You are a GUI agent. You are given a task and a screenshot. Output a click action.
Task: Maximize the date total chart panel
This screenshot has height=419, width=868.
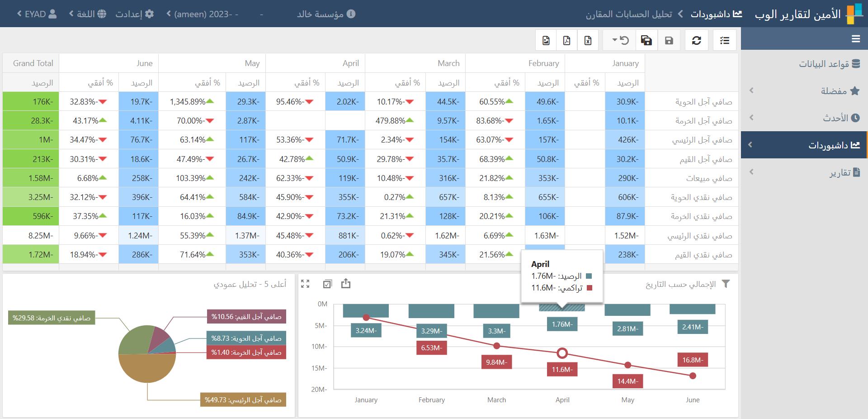(305, 284)
